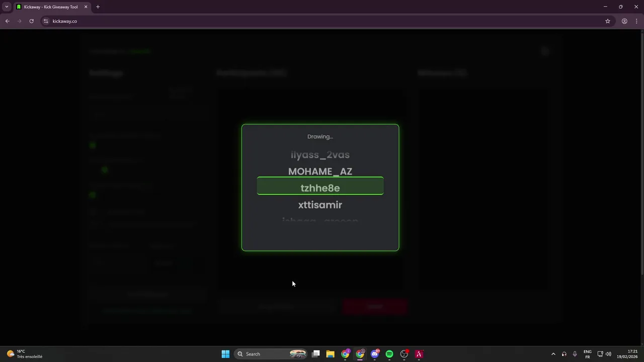Click the name xttisamir in draw list
This screenshot has height=362, width=644.
tap(320, 205)
